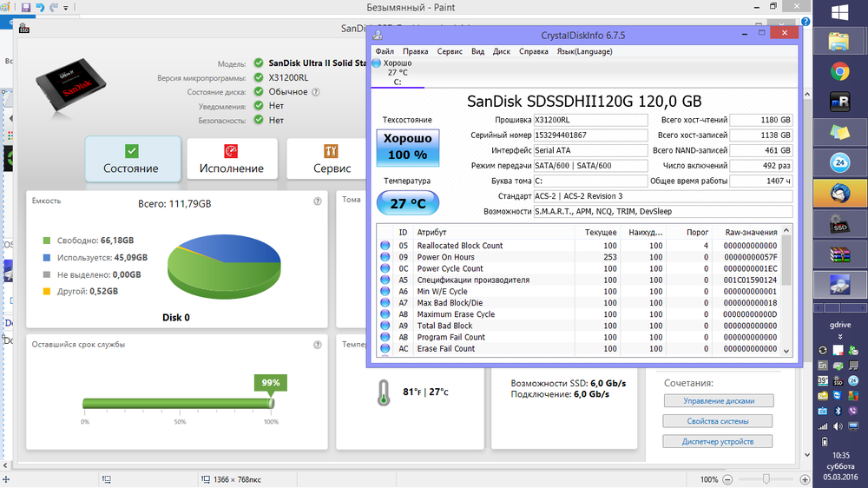868x488 pixels.
Task: Open the Файл menu in CrystalDiskInfo
Action: [x=385, y=51]
